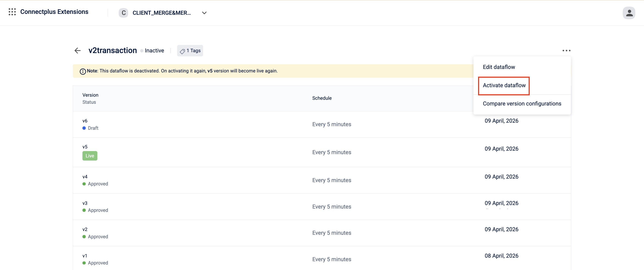Click the green Live badge on v5

tap(90, 156)
